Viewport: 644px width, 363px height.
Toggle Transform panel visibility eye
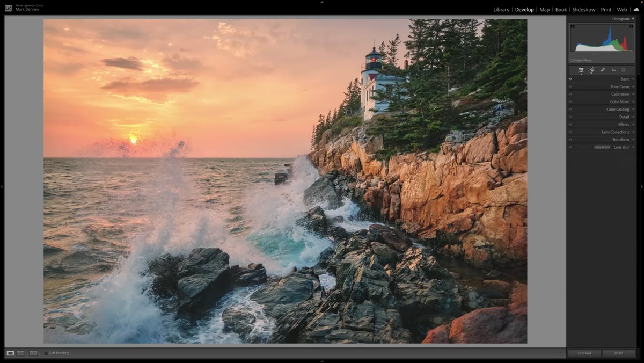point(570,139)
